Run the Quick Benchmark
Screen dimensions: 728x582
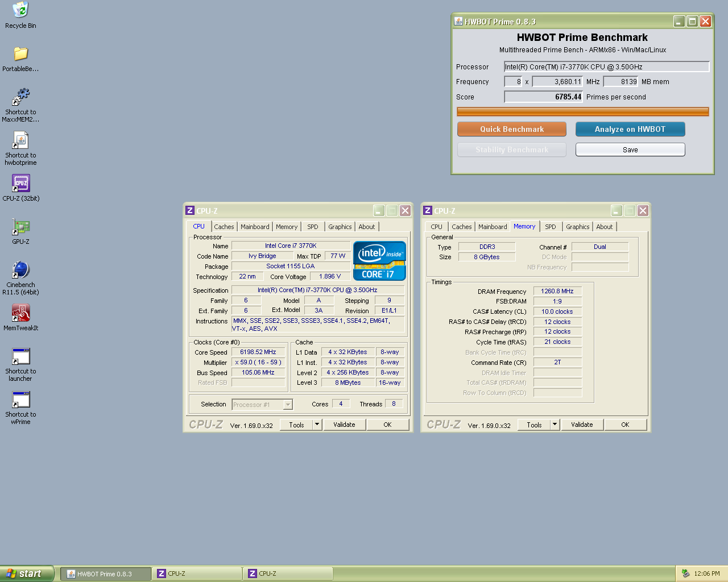[x=512, y=129]
